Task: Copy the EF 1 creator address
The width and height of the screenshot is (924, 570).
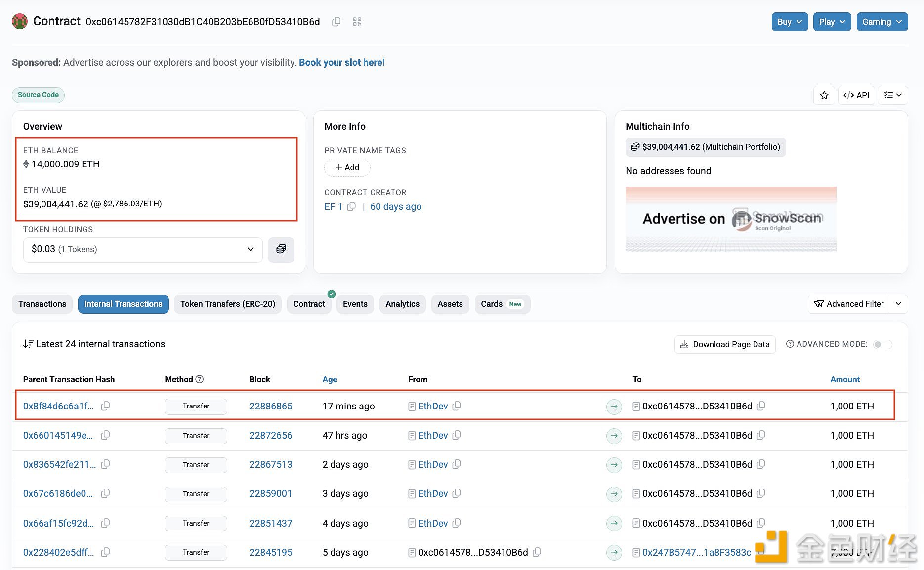Action: 351,206
